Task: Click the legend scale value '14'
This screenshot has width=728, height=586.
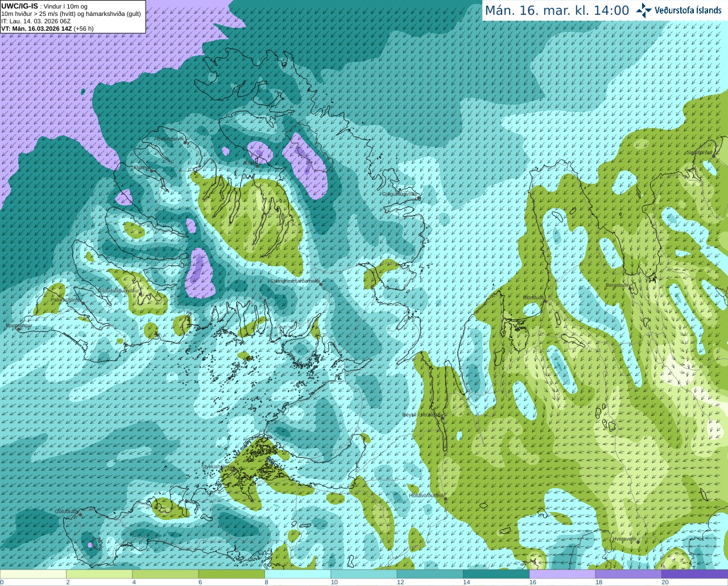Action: (466, 582)
